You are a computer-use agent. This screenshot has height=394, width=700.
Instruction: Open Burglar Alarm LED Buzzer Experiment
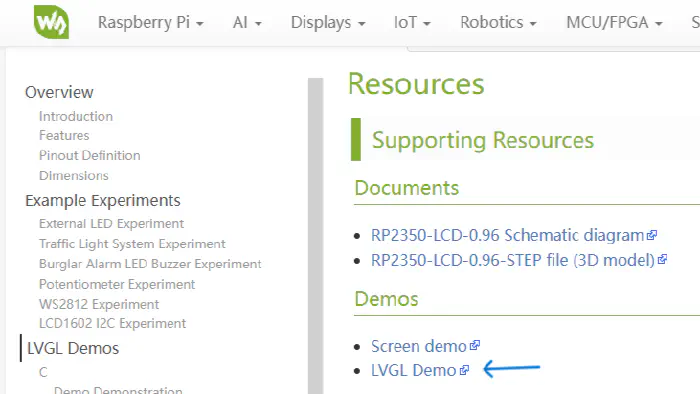pos(150,264)
